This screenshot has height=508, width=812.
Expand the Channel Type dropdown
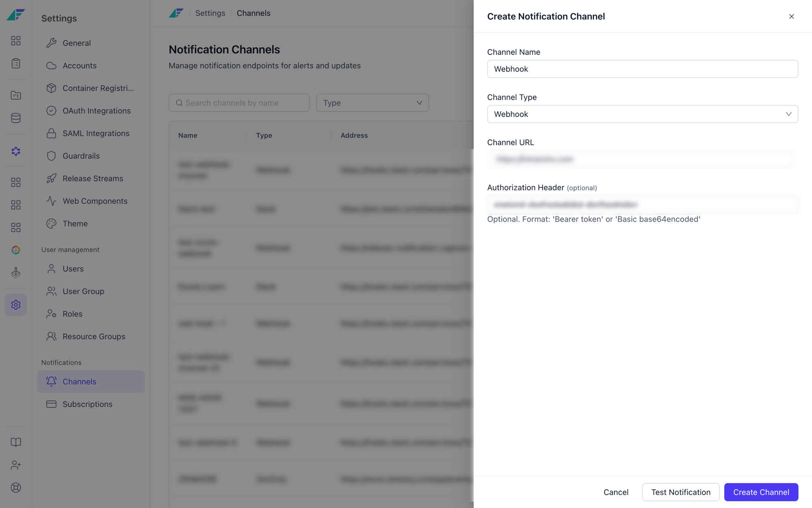(x=642, y=114)
